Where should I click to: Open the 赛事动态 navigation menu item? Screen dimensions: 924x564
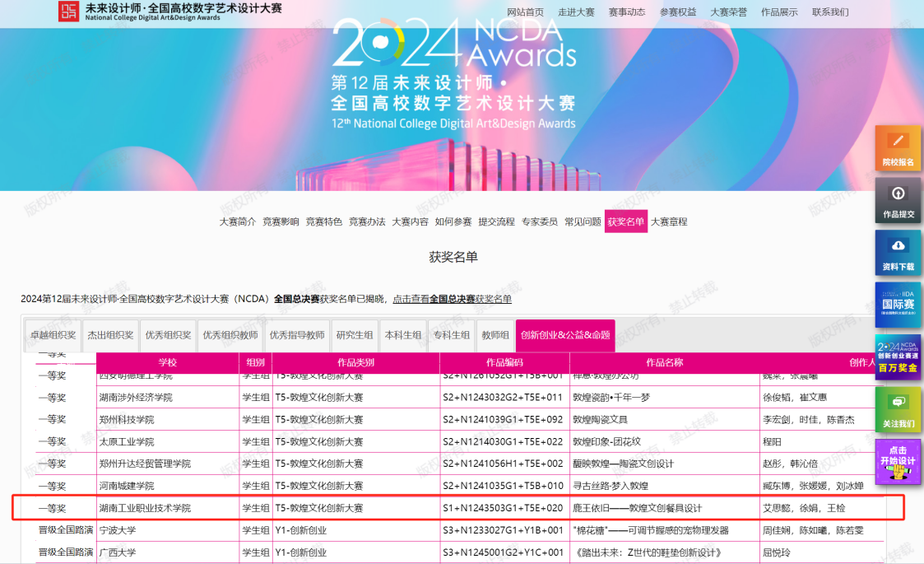(x=627, y=12)
